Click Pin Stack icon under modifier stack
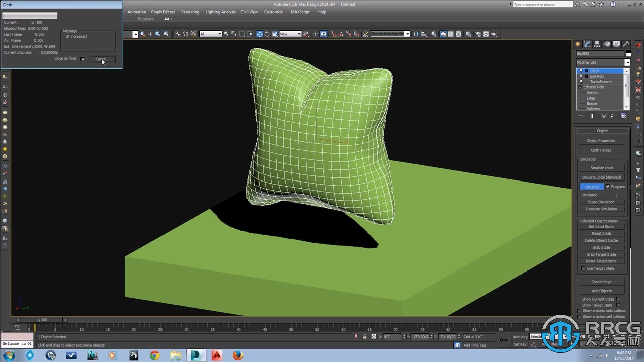 (580, 116)
